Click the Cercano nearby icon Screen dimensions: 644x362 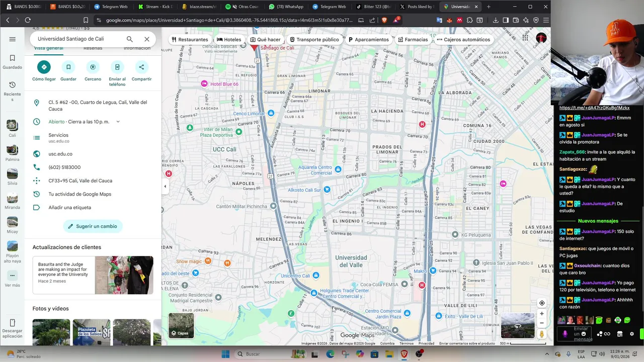[x=93, y=67]
